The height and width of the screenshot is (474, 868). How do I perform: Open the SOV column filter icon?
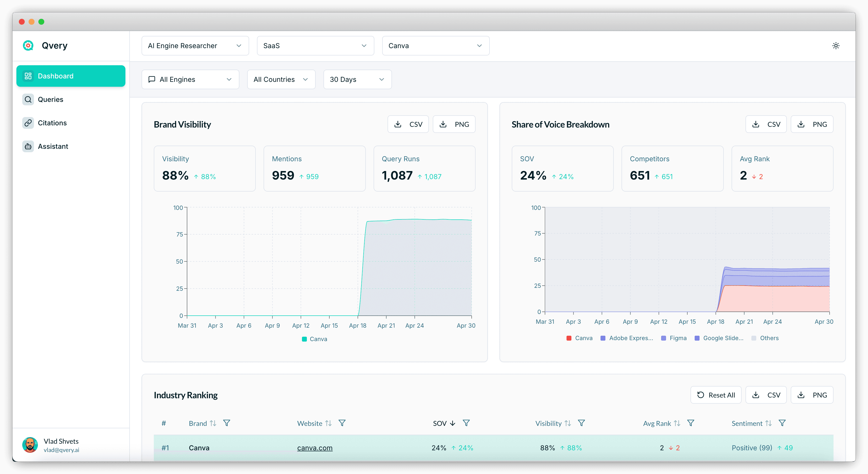466,423
